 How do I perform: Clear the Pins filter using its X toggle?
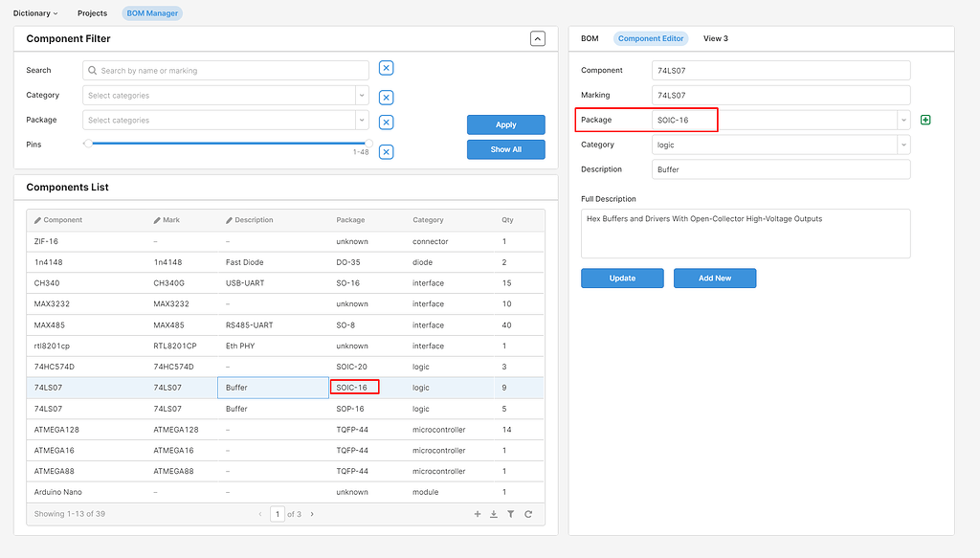click(x=386, y=151)
